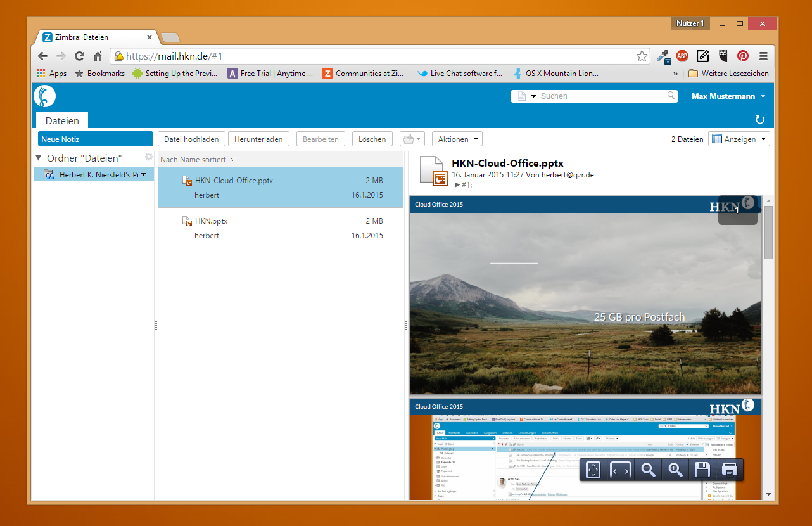Click the PowerPoint icon of HKN.pptx in the list
The width and height of the screenshot is (812, 526).
click(x=187, y=221)
